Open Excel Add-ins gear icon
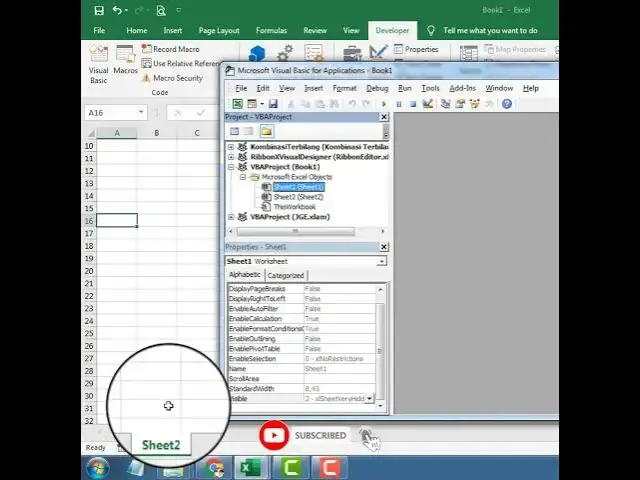Image resolution: width=640 pixels, height=480 pixels. [285, 53]
